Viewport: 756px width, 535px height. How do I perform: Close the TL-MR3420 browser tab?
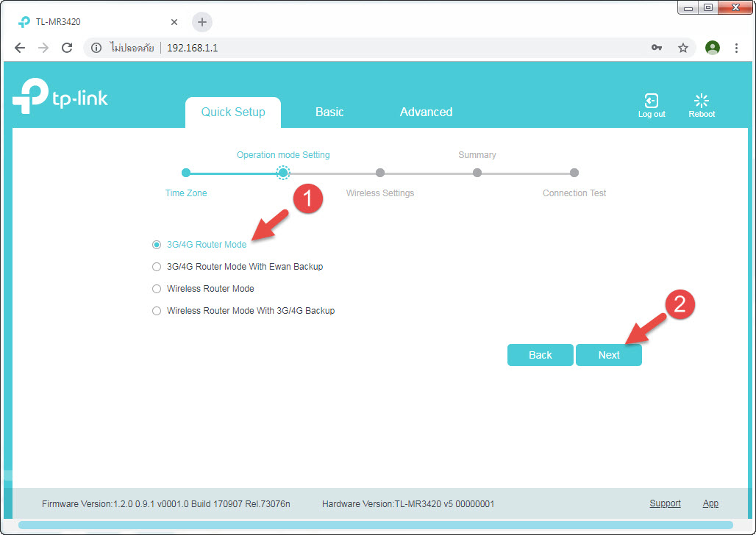coord(174,22)
